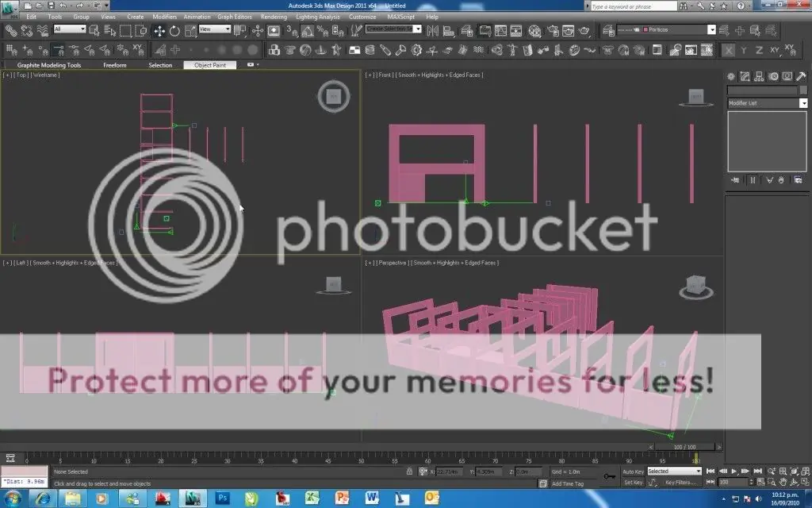
Task: Click the Set Key button
Action: pyautogui.click(x=633, y=482)
